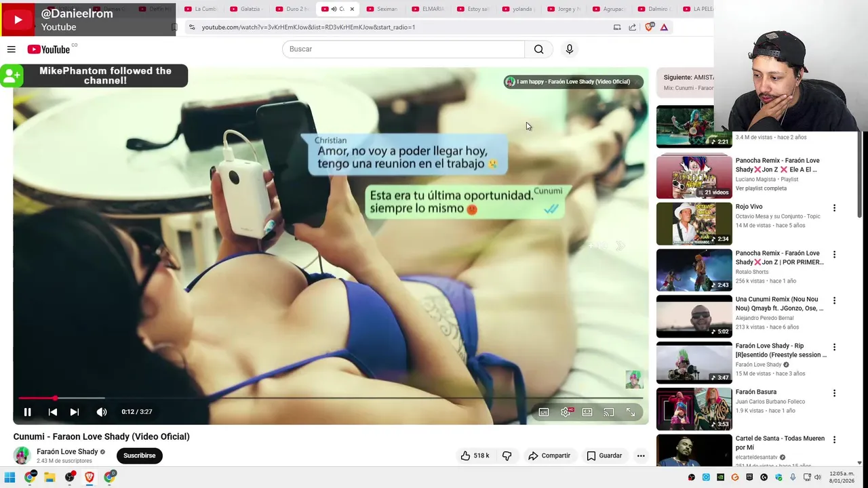Switch to the Seximan browser tab
Viewport: 868px width, 488px height.
(x=383, y=9)
